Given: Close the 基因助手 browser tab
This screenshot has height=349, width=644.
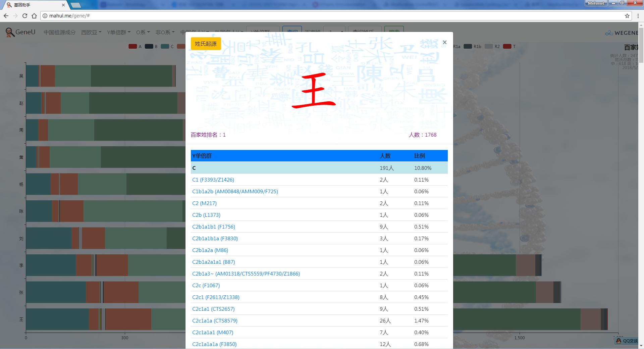Looking at the screenshot, I should pyautogui.click(x=63, y=5).
